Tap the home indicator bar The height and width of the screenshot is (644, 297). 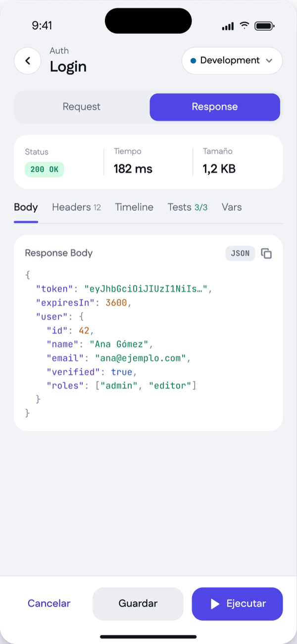coord(148,637)
